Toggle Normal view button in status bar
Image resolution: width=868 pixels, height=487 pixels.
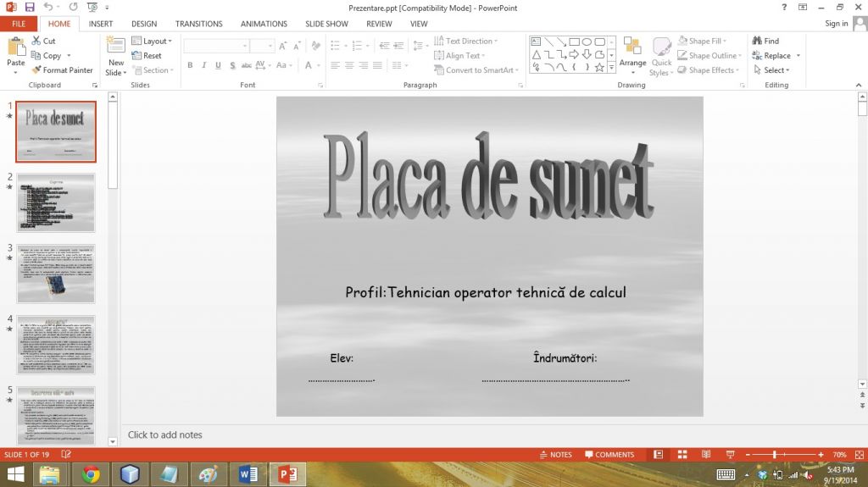[x=658, y=455]
